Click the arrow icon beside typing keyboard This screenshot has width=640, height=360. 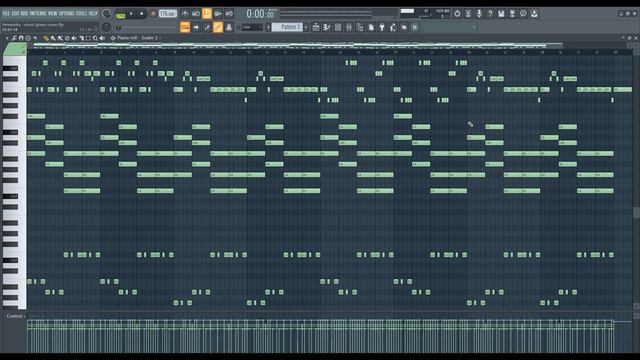(196, 27)
